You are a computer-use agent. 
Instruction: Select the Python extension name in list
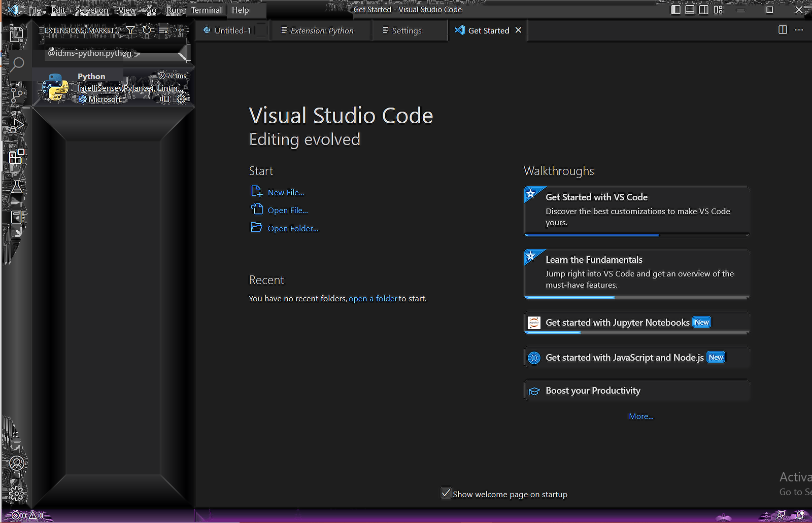coord(91,76)
